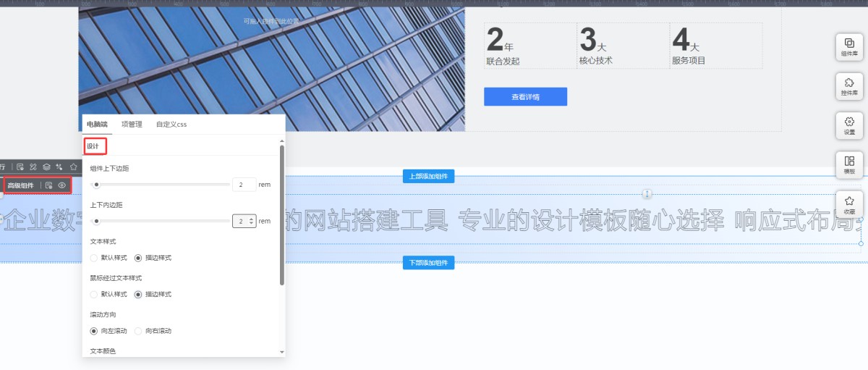
Task: Click the 查看详情 button
Action: coord(525,96)
